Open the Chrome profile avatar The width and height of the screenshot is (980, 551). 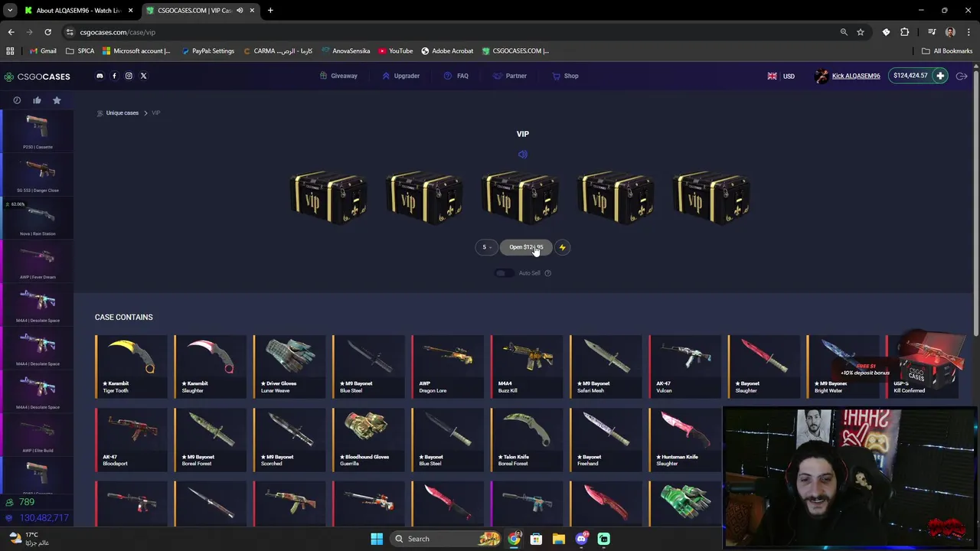(950, 32)
